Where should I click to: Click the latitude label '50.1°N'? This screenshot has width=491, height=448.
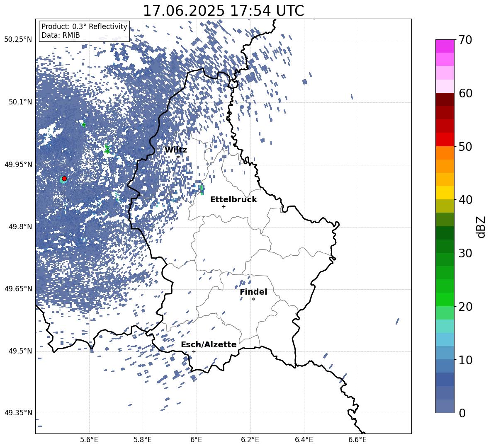[20, 102]
